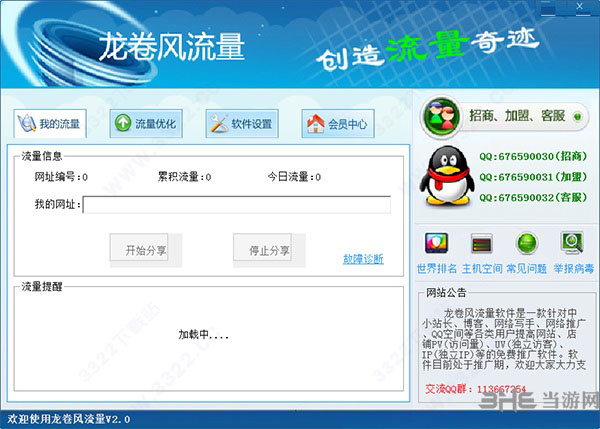Click the status bar 欢迎使用龙卷风流量V2.0 text
Viewport: 600px width, 429px height.
click(69, 419)
